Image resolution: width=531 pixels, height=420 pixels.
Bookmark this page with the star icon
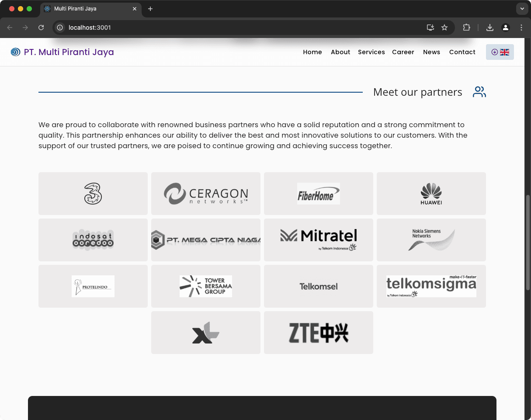444,28
